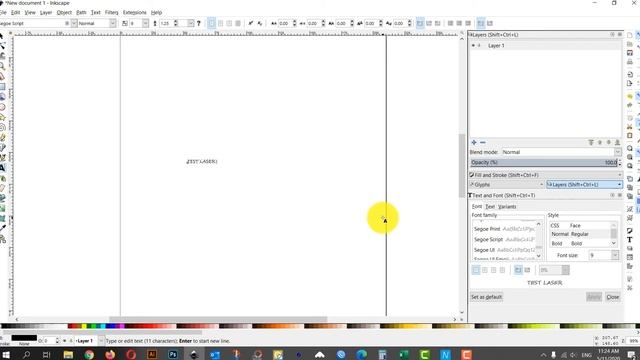The image size is (640, 360).
Task: Toggle Layer 1 lock
Action: [479, 46]
